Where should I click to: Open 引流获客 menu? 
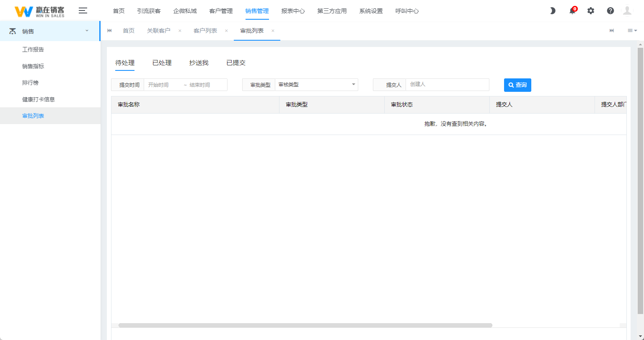point(149,11)
